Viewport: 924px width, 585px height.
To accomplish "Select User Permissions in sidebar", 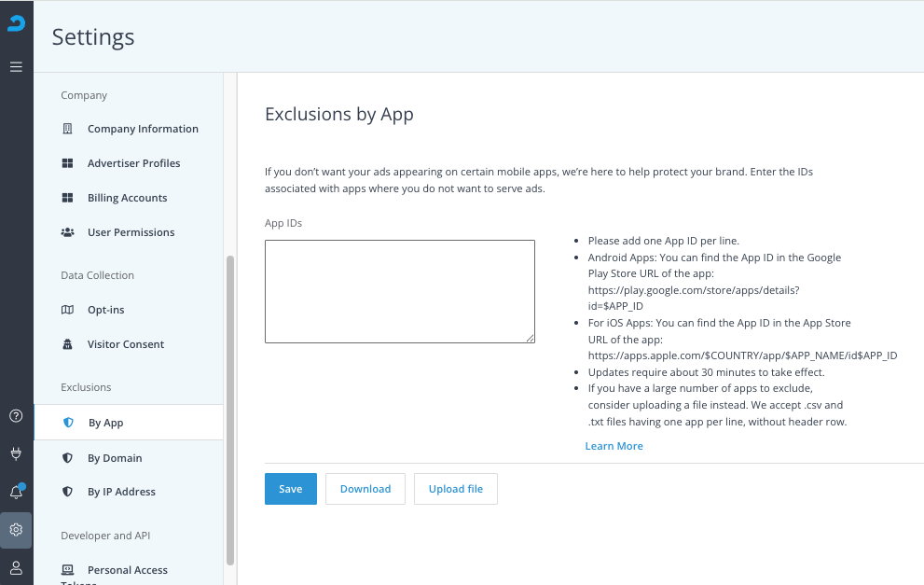I will 129,232.
